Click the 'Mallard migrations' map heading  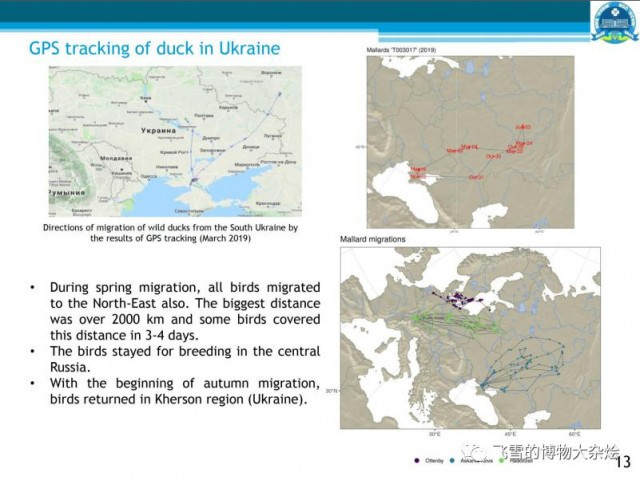(373, 239)
